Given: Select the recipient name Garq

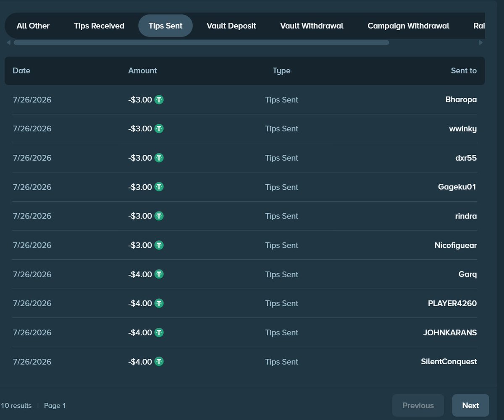Looking at the screenshot, I should 468,274.
